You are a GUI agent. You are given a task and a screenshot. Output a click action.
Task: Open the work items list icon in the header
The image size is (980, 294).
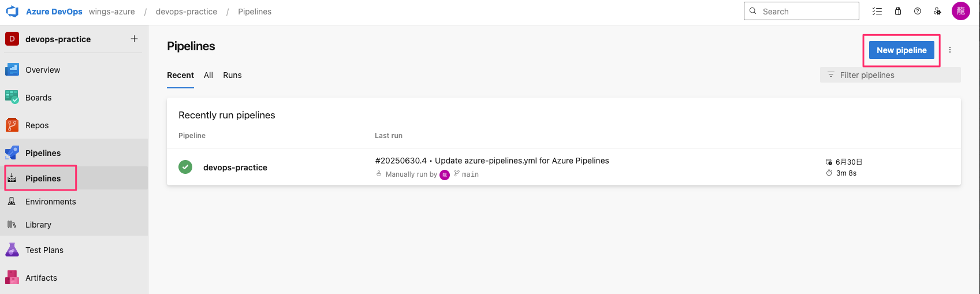tap(877, 11)
